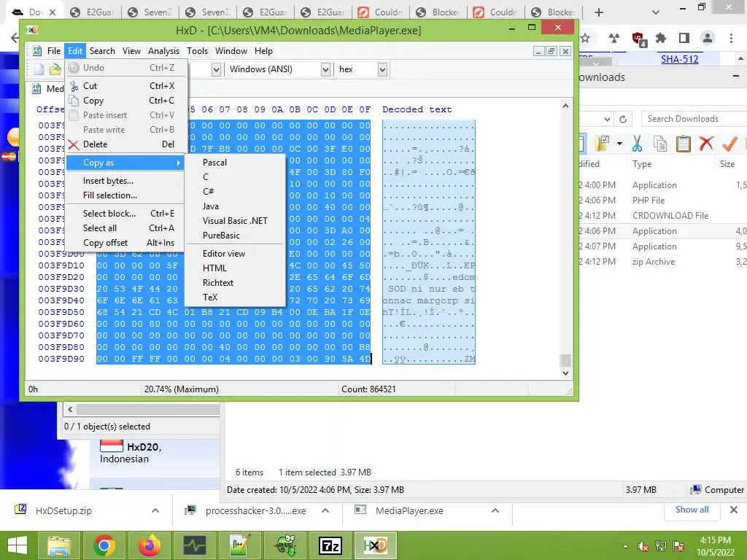This screenshot has height=560, width=747.
Task: Click Show all downloads button
Action: (x=692, y=510)
